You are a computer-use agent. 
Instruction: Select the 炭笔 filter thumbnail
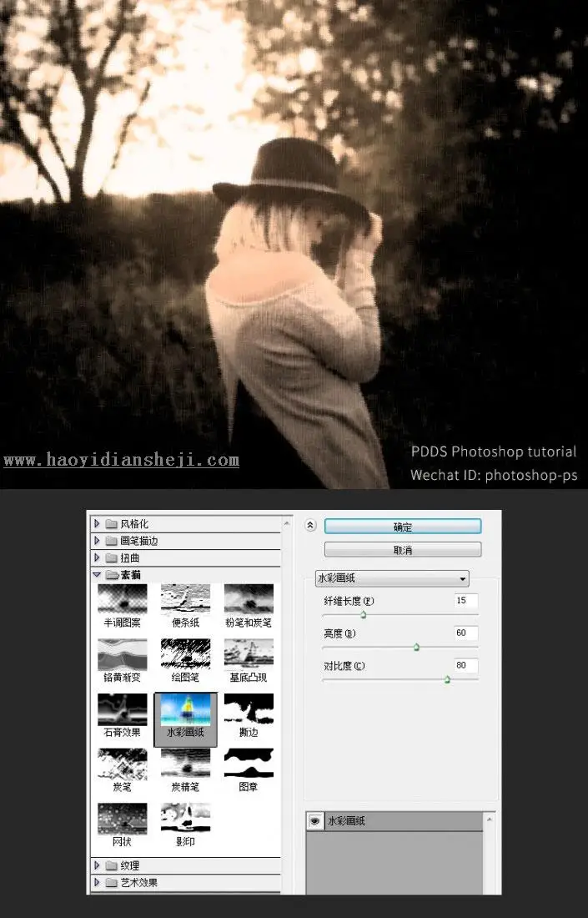123,763
